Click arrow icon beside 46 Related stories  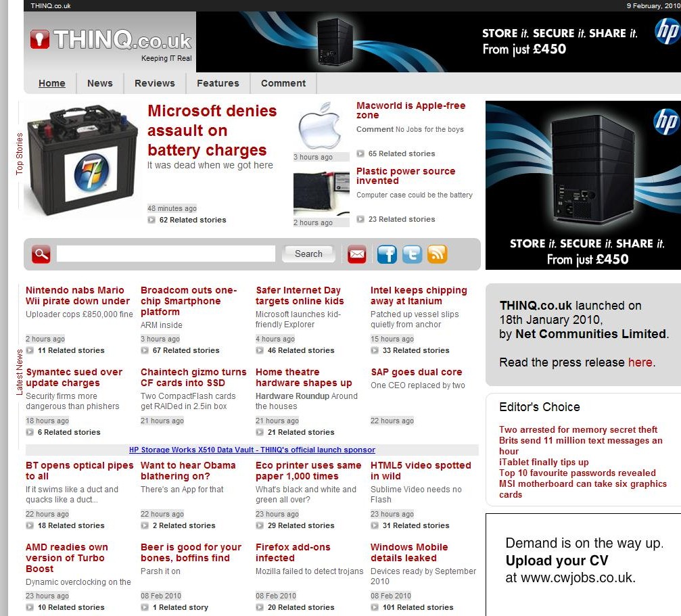pos(259,350)
